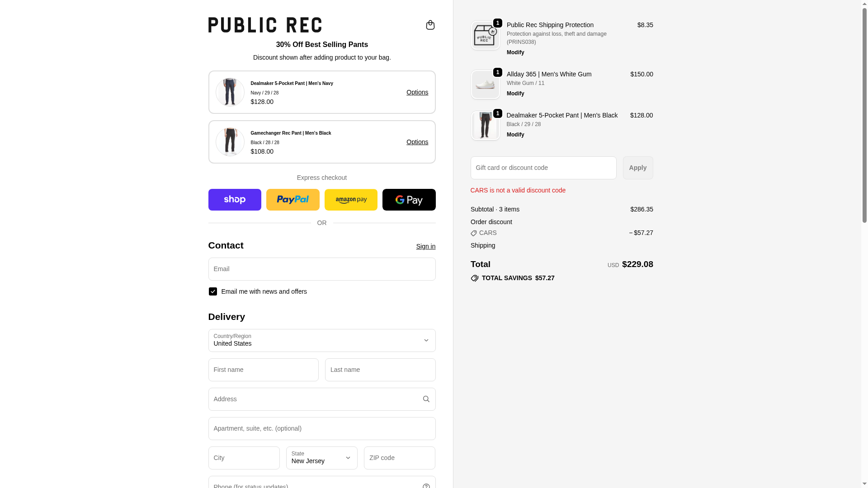Expand the State dropdown
868x488 pixels.
321,458
